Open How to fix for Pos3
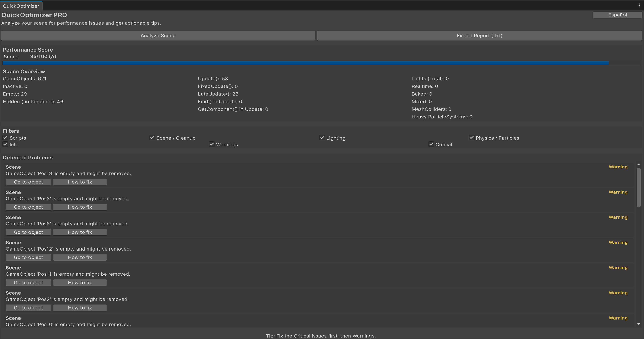This screenshot has height=339, width=644. [80, 207]
